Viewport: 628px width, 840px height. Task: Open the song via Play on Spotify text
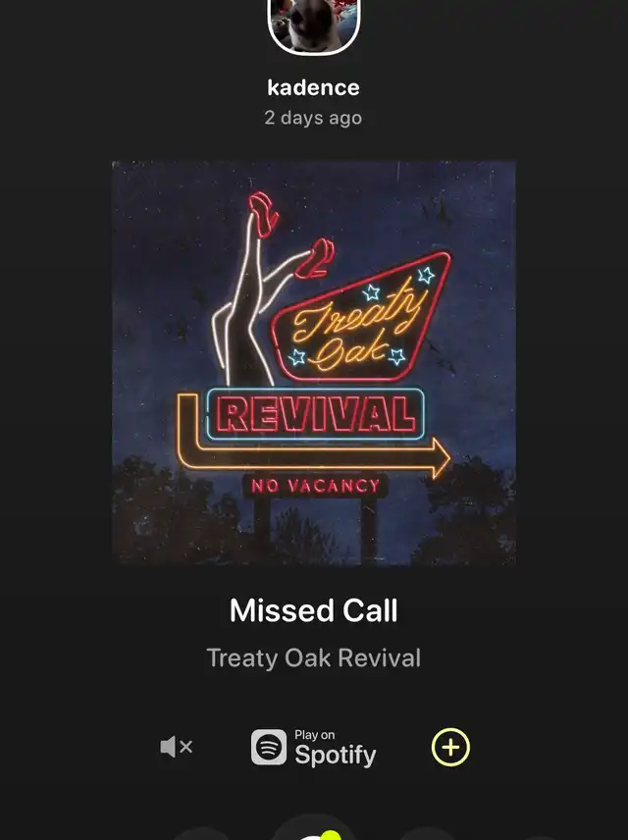coord(336,748)
